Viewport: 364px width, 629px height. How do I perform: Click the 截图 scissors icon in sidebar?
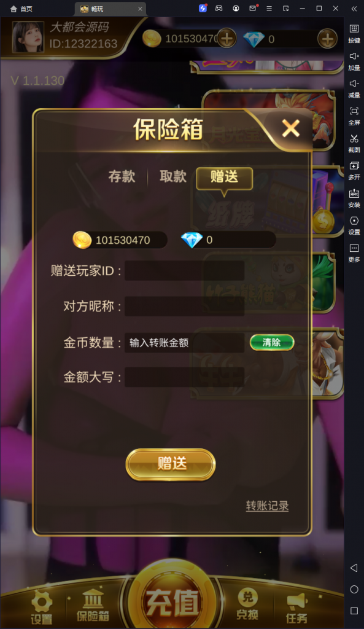(354, 143)
